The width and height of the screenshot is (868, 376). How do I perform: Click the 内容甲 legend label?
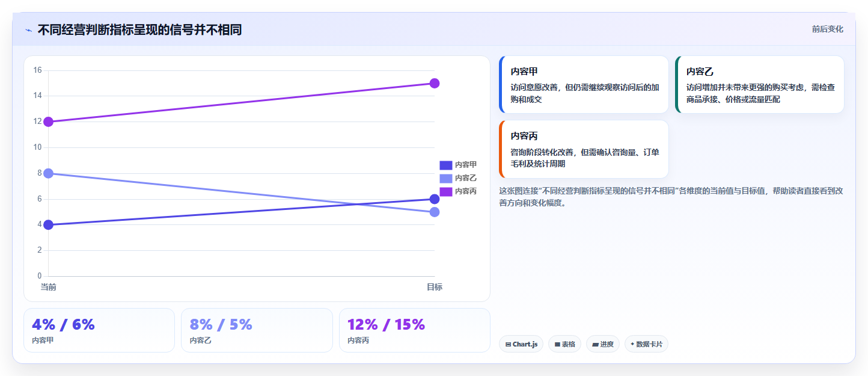click(x=466, y=165)
